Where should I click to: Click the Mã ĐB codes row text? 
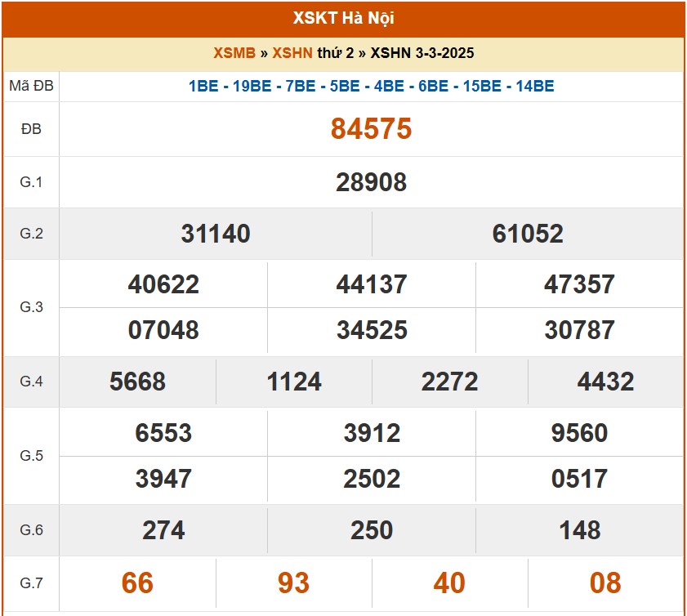click(371, 86)
